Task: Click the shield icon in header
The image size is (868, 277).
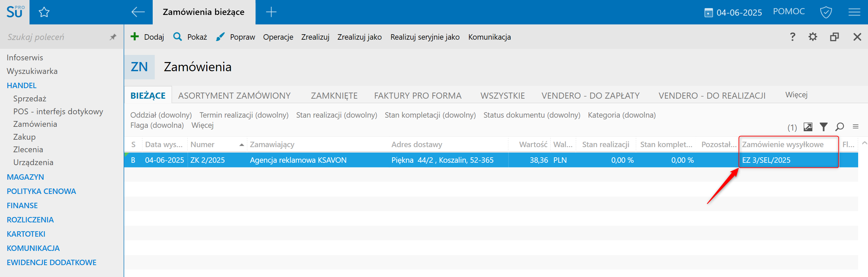Action: [826, 13]
